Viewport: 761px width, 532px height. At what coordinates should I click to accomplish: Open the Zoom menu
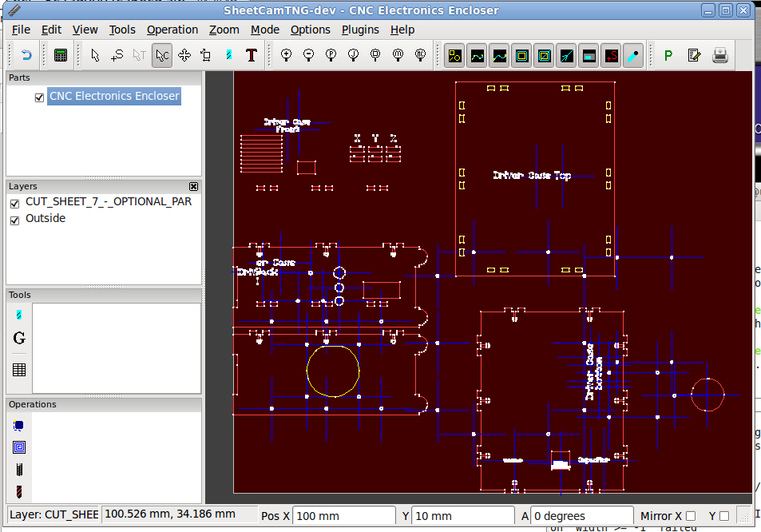click(224, 30)
